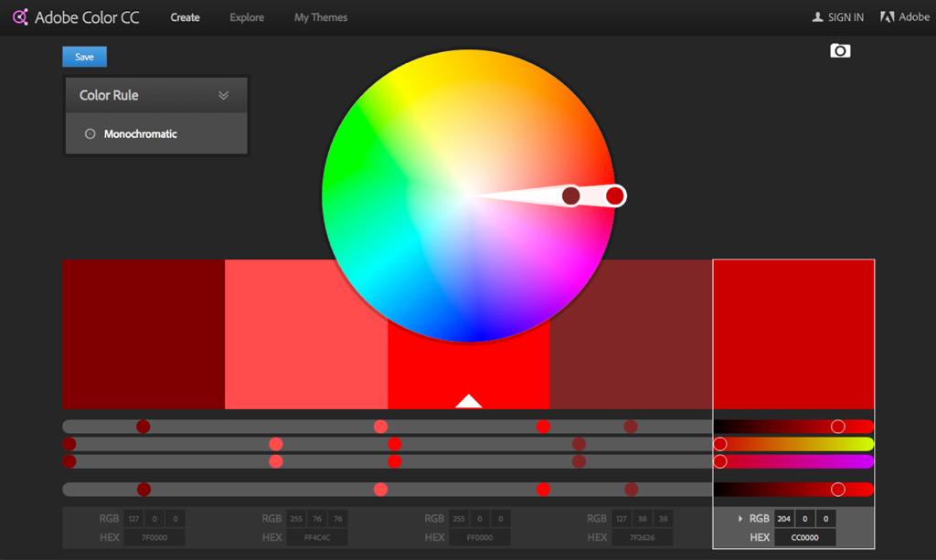The height and width of the screenshot is (560, 936).
Task: Open the camera create-from-image icon
Action: tap(840, 50)
